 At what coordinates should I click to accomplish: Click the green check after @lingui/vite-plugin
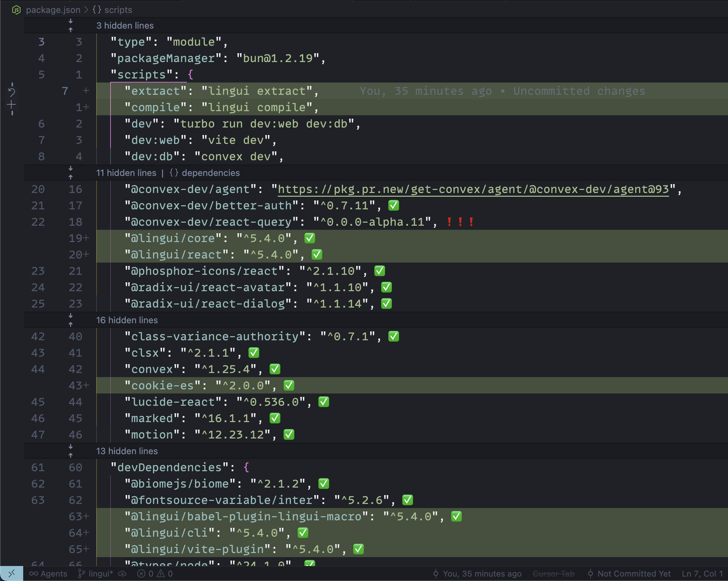pos(359,549)
